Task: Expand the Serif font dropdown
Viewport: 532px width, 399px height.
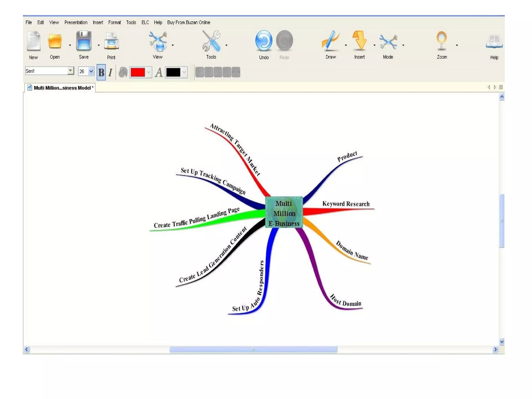Action: pyautogui.click(x=70, y=71)
